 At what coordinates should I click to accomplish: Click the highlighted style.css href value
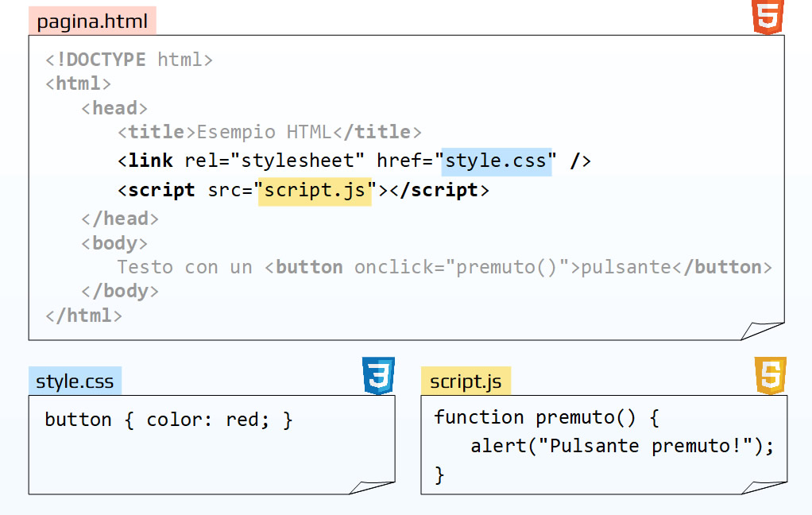click(496, 161)
